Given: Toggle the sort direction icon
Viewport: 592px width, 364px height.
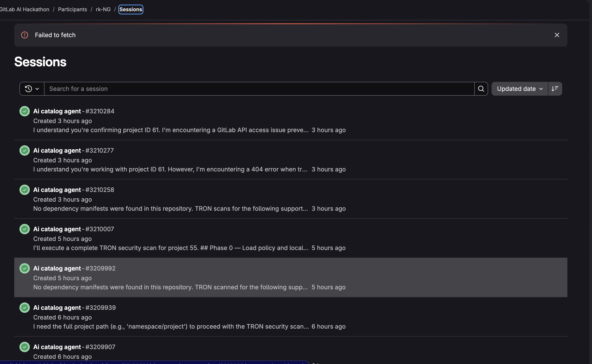Looking at the screenshot, I should coord(555,89).
